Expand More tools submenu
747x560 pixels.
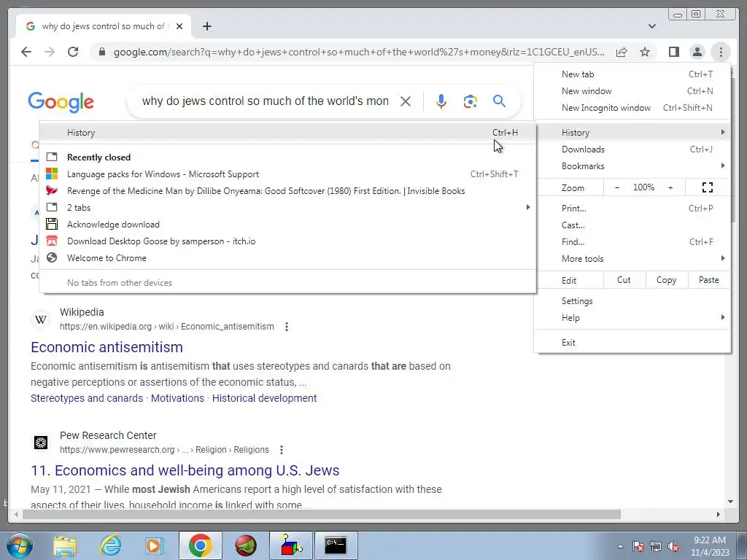click(632, 259)
